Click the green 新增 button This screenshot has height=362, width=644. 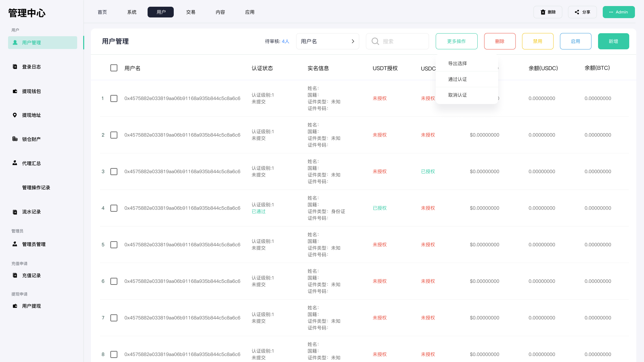coord(613,41)
